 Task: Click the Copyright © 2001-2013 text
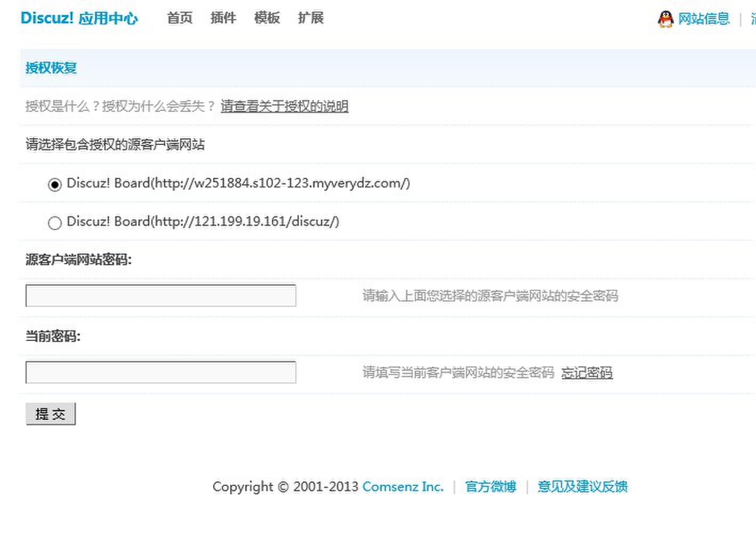(x=285, y=486)
